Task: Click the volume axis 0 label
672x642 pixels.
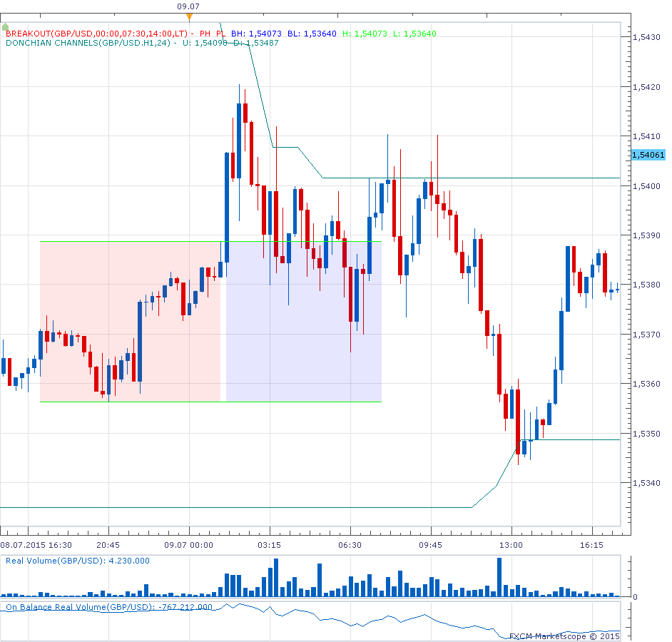Action: [635, 597]
